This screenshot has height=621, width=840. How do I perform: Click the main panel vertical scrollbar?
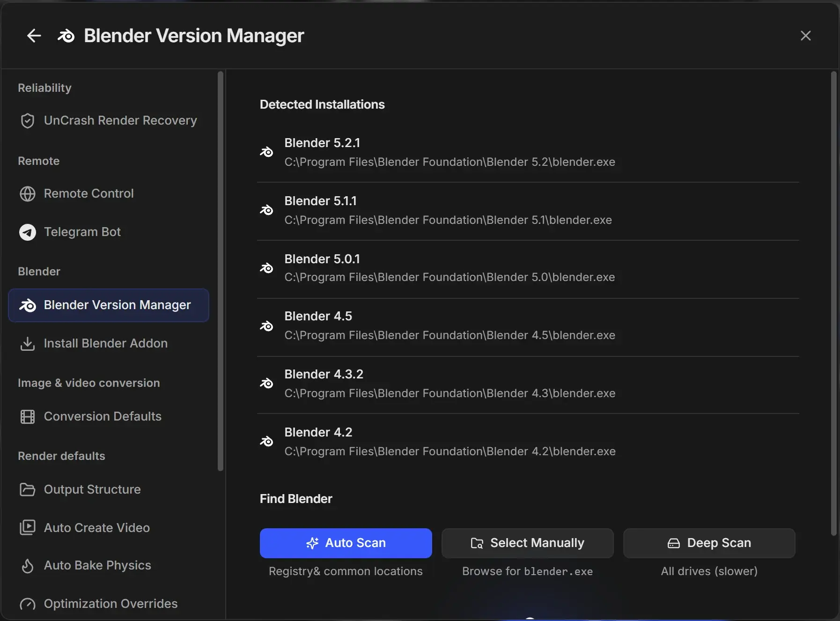833,303
